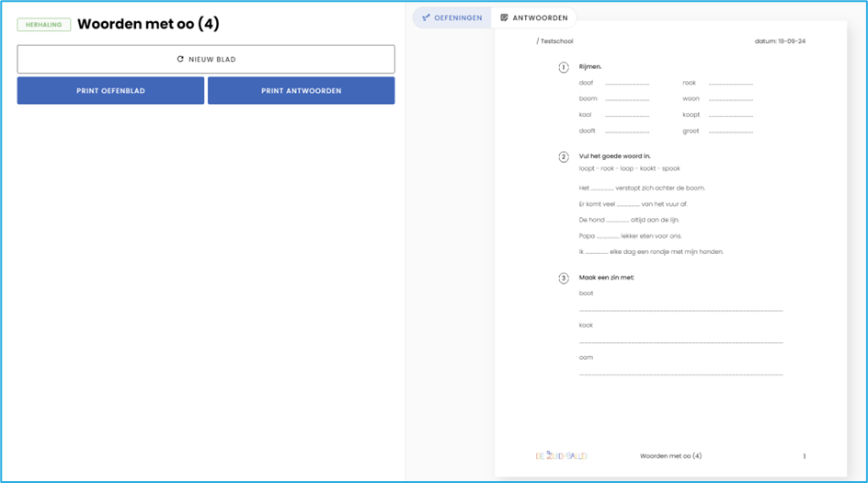Click the circled number 2 exercise marker
This screenshot has width=868, height=483.
[x=564, y=156]
